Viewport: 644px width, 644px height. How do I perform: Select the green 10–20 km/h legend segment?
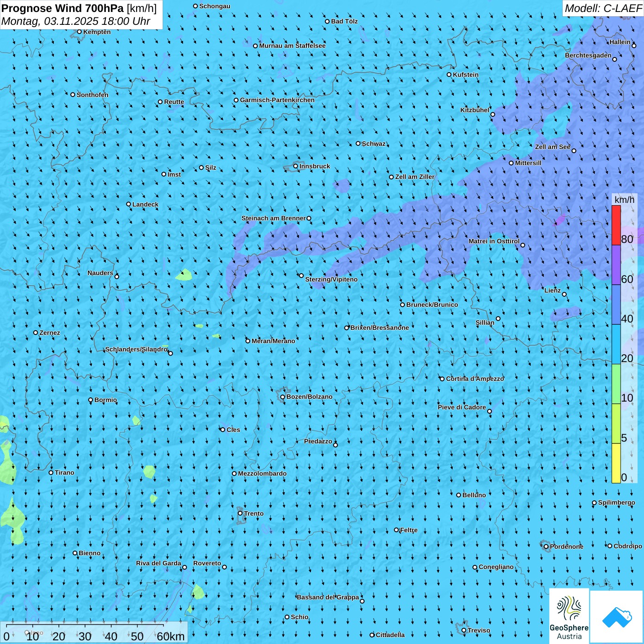[616, 384]
